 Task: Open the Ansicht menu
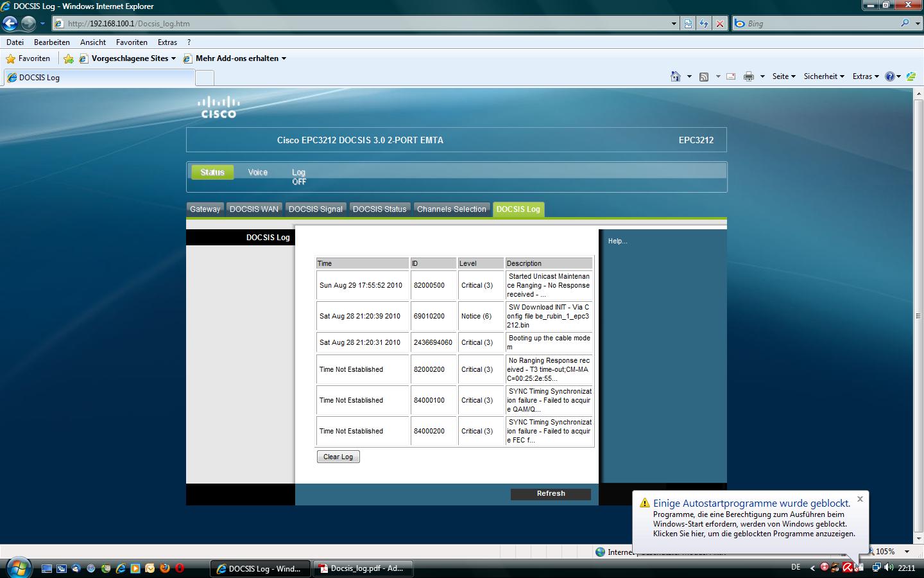point(93,42)
